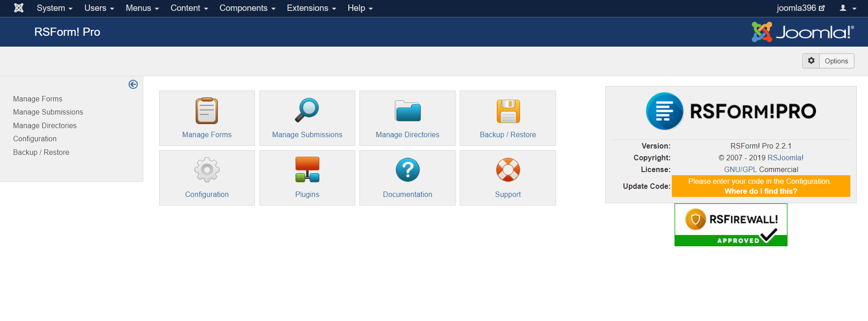Expand the user account dropdown
This screenshot has width=868, height=321.
848,8
